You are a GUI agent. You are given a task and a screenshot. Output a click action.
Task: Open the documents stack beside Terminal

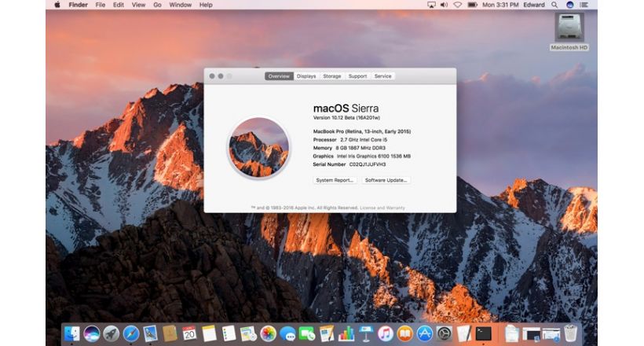[512, 333]
